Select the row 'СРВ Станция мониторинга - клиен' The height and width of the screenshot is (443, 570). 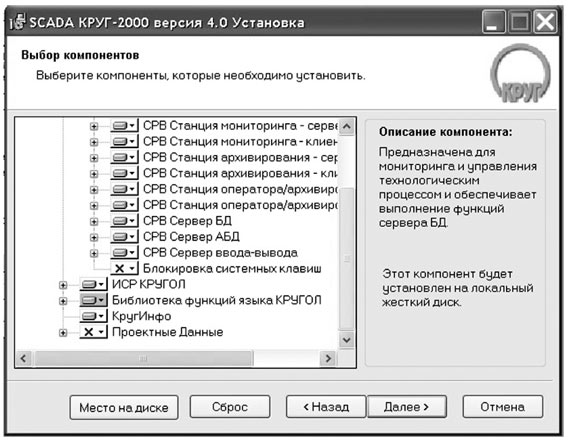click(240, 141)
